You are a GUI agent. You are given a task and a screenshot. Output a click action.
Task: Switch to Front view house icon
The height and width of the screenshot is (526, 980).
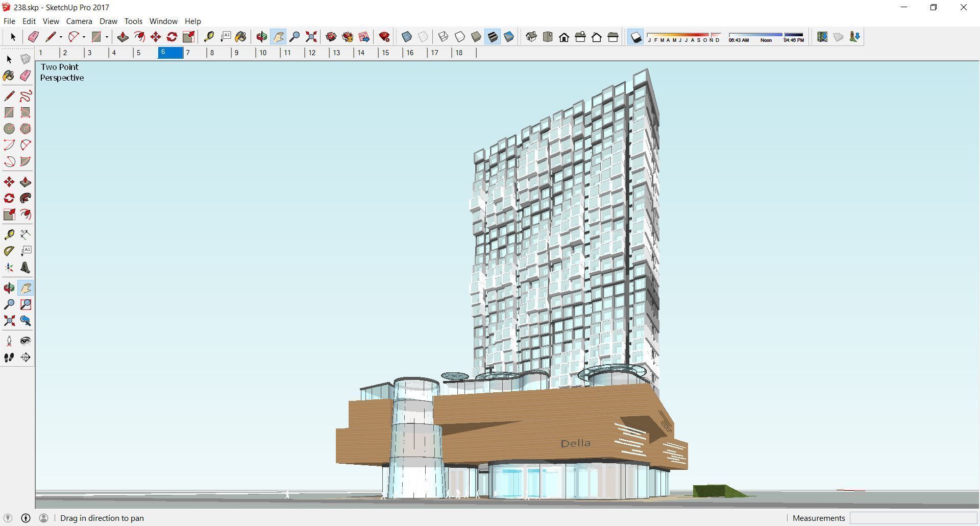point(564,37)
